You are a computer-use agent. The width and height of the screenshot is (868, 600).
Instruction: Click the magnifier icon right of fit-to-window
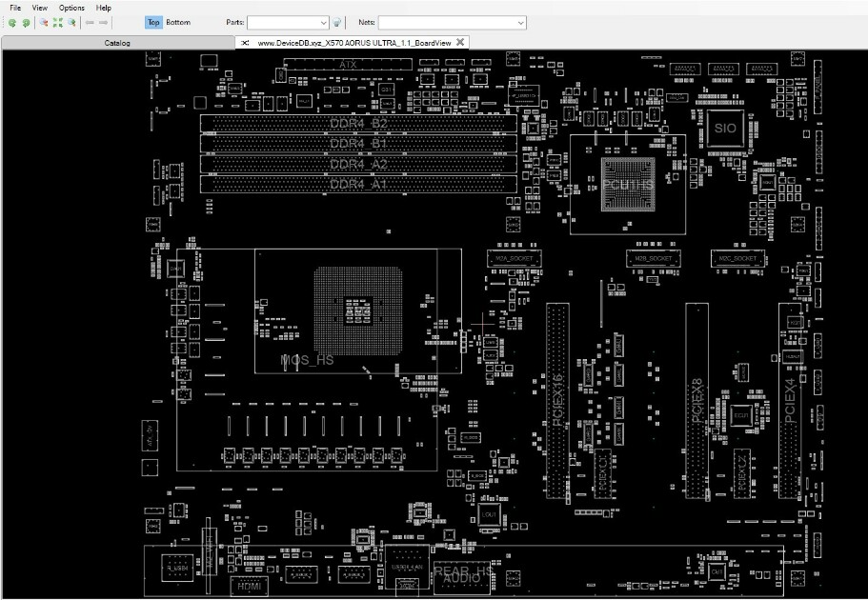click(71, 23)
